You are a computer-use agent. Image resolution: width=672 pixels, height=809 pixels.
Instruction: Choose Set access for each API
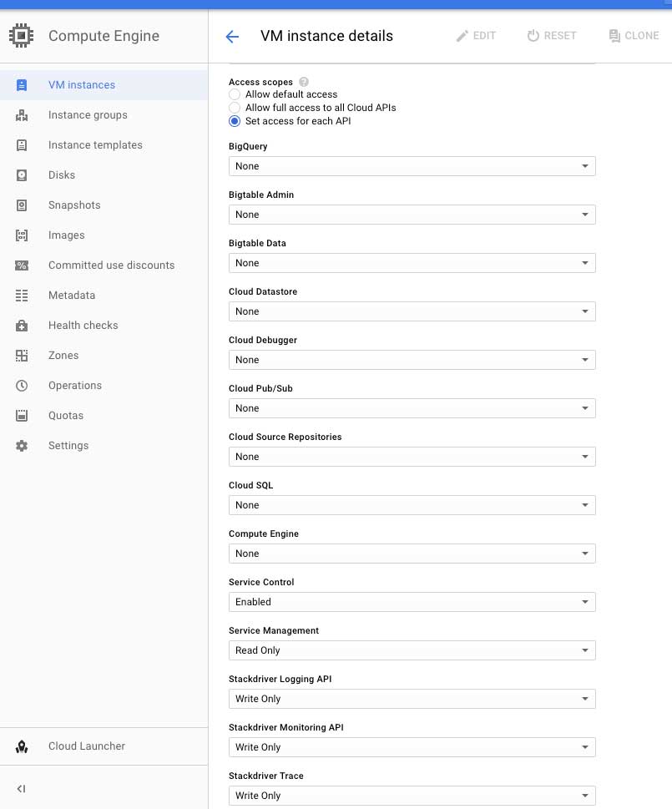click(235, 121)
